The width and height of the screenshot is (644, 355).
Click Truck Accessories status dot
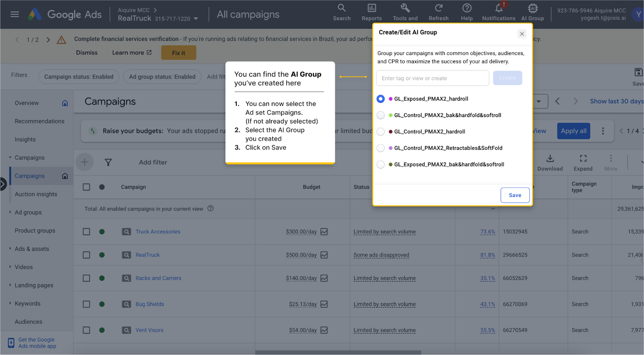pyautogui.click(x=102, y=232)
